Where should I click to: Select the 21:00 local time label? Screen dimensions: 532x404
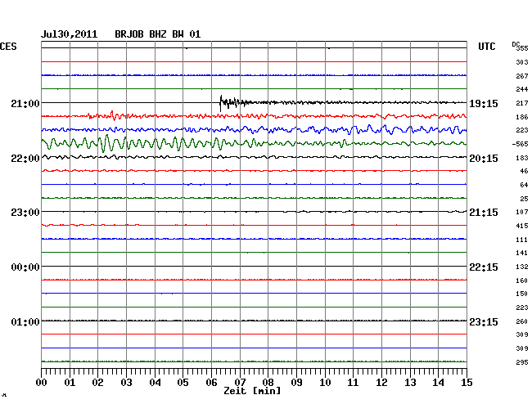(25, 103)
